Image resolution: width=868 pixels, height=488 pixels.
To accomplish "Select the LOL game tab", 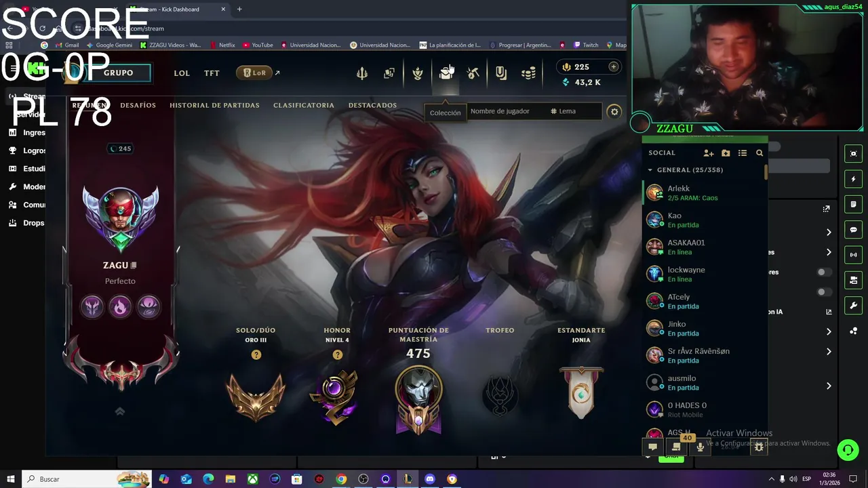I will [182, 73].
